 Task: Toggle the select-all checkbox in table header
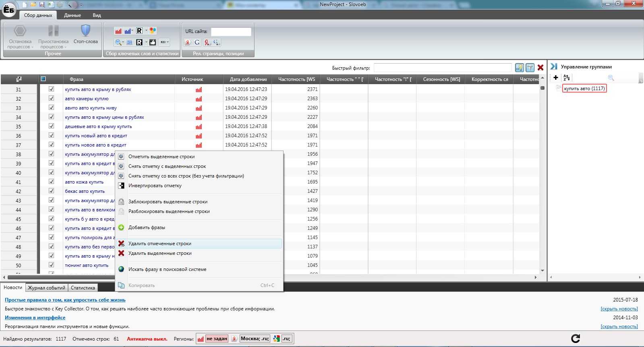(43, 79)
